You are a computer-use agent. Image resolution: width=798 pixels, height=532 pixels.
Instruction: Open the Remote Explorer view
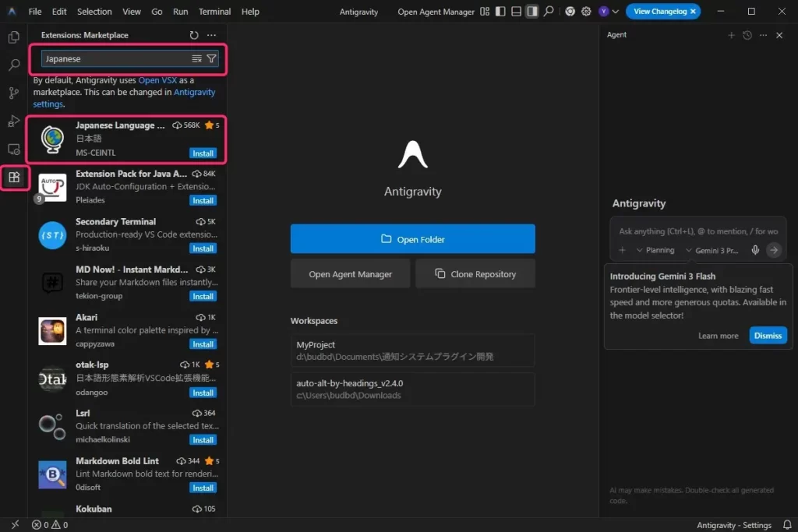[x=14, y=149]
